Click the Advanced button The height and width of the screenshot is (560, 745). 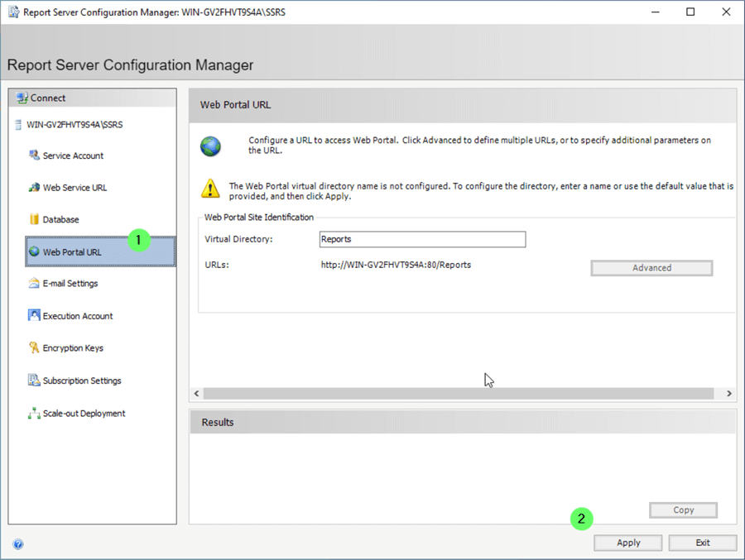pos(651,268)
